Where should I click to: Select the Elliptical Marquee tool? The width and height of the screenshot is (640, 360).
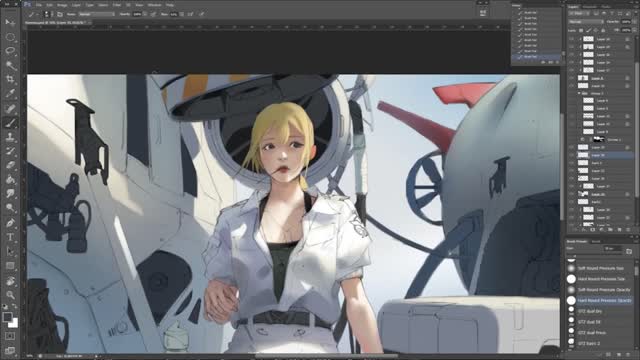coord(10,37)
